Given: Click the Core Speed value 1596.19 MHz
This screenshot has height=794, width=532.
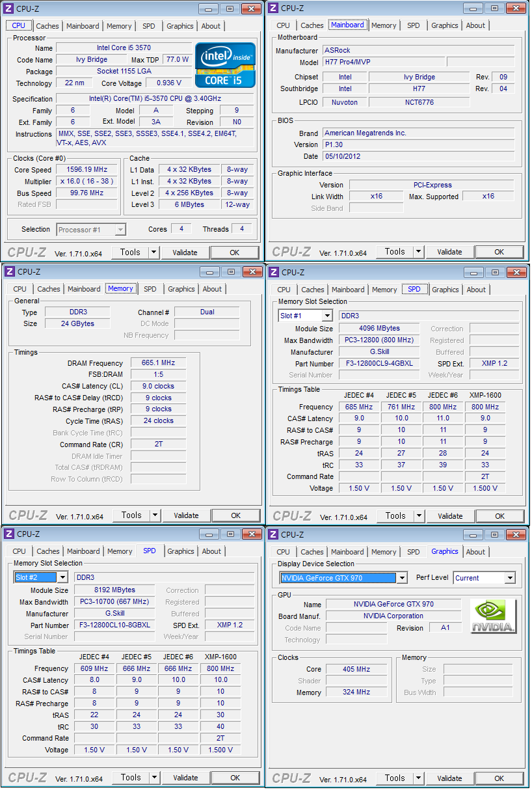Looking at the screenshot, I should (87, 170).
